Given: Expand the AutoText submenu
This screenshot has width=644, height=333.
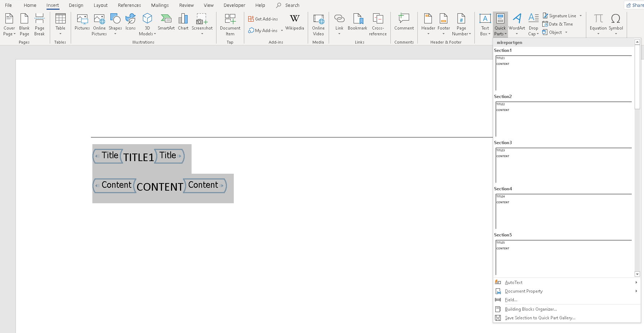Looking at the screenshot, I should 566,283.
